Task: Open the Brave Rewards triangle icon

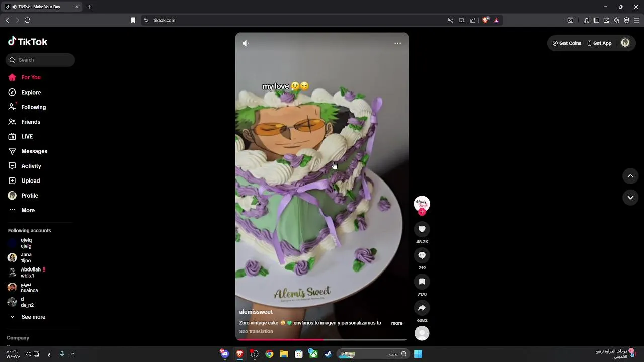Action: [x=496, y=20]
